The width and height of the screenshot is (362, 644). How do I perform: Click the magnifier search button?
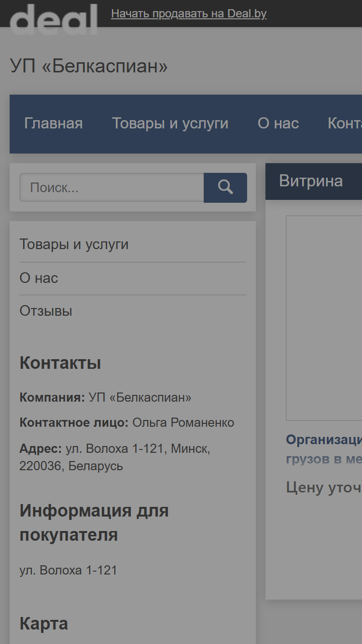point(225,187)
